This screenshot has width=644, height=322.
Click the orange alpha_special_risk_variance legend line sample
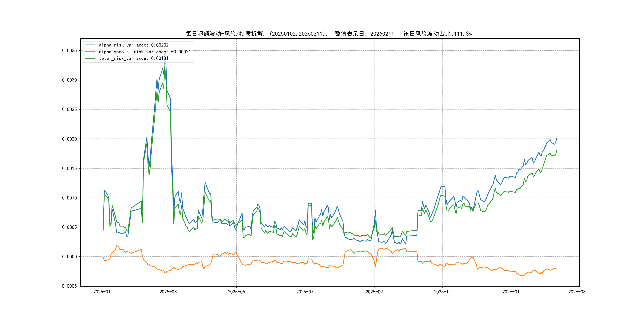90,52
